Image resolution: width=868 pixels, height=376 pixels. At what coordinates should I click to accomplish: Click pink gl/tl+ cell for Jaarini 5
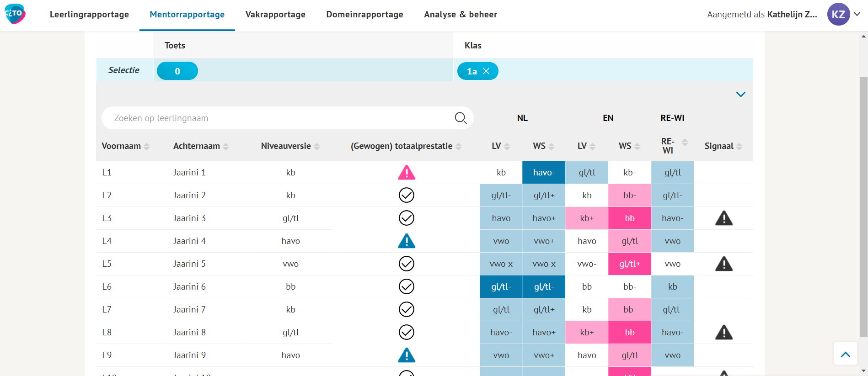point(630,264)
